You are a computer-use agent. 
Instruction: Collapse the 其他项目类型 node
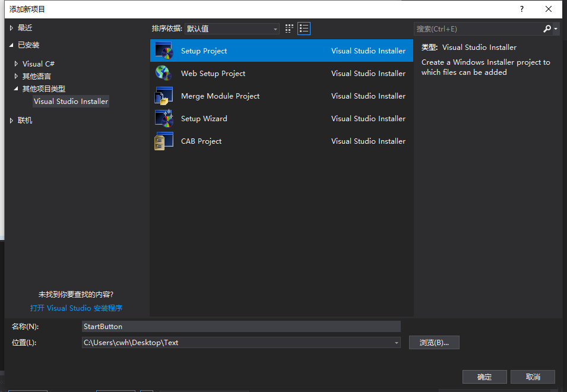tap(16, 88)
